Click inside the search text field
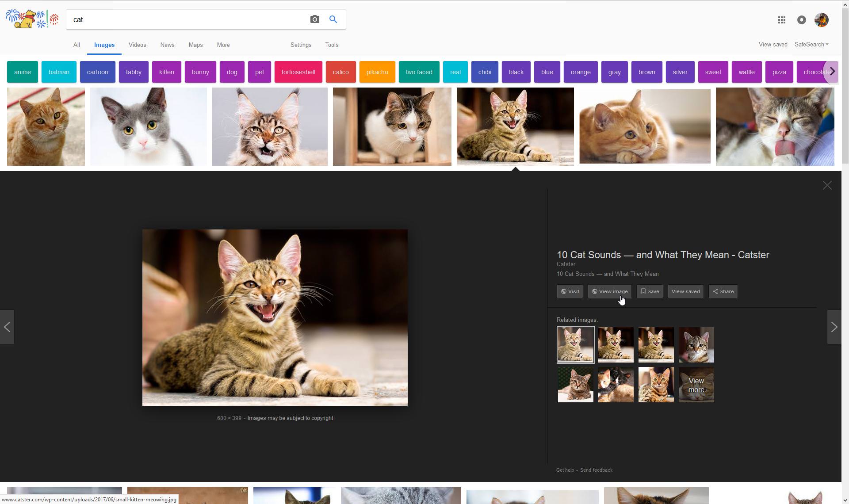Image resolution: width=849 pixels, height=504 pixels. [186, 19]
